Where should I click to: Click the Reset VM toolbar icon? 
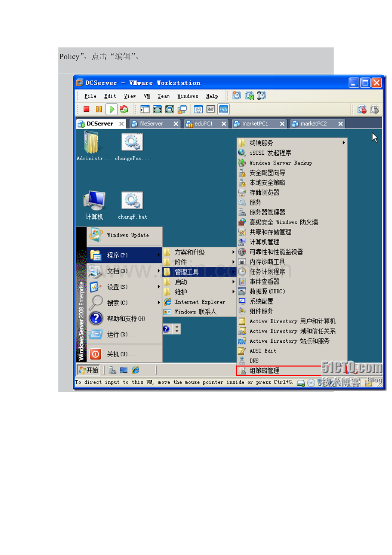click(x=124, y=109)
